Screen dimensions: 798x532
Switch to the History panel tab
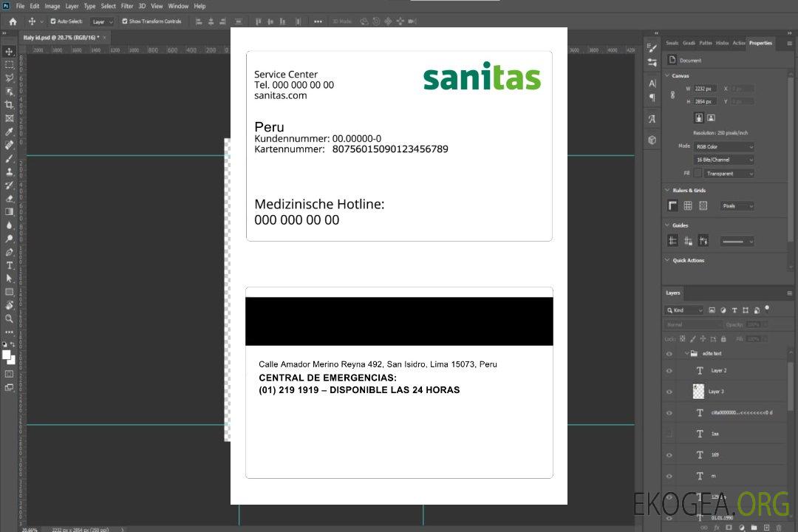click(x=722, y=43)
